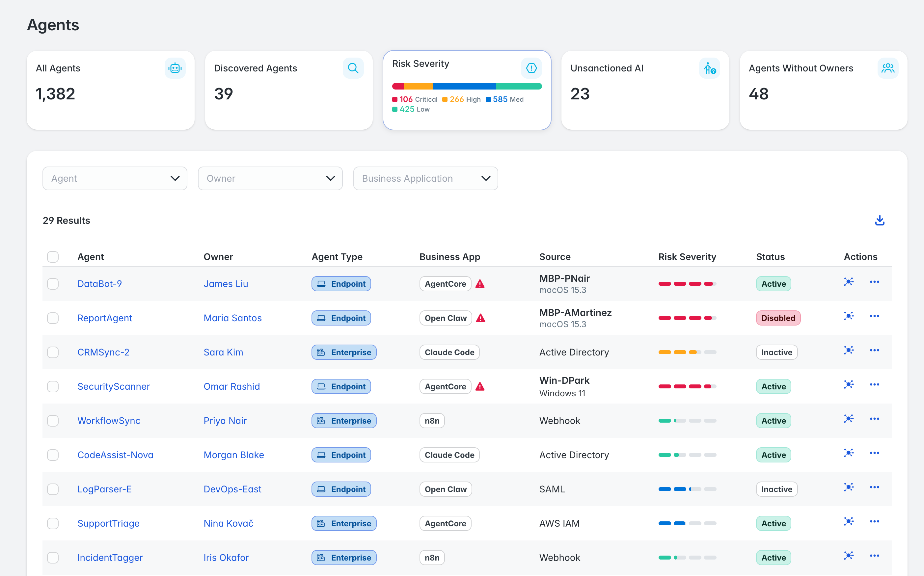The width and height of the screenshot is (924, 576).
Task: Sort by the Risk Severity column header
Action: point(687,257)
